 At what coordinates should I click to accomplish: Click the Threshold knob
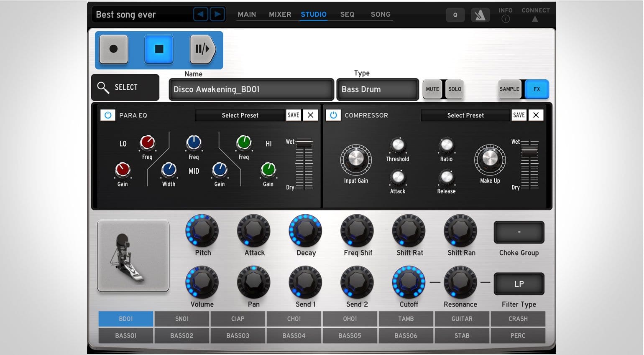click(x=398, y=145)
